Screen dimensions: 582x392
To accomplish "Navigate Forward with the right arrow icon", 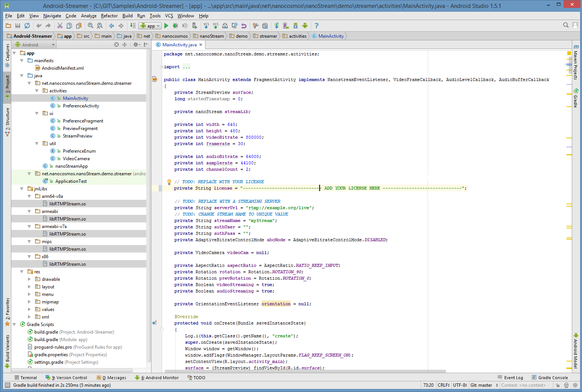I will [x=121, y=26].
